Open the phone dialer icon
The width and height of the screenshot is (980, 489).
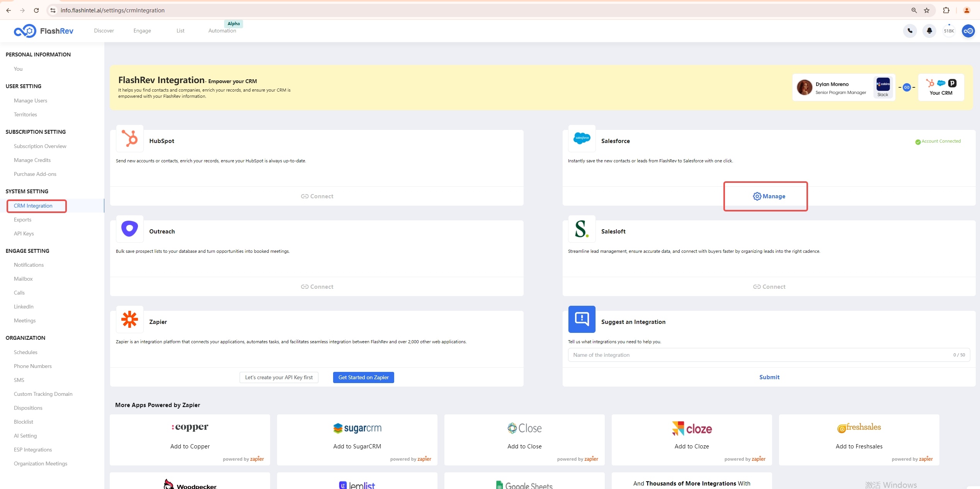(910, 31)
